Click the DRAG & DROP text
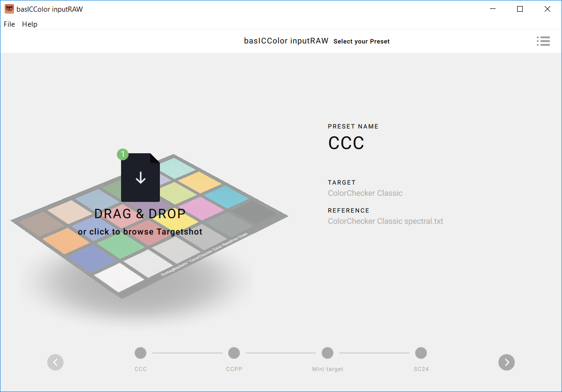 (x=140, y=214)
